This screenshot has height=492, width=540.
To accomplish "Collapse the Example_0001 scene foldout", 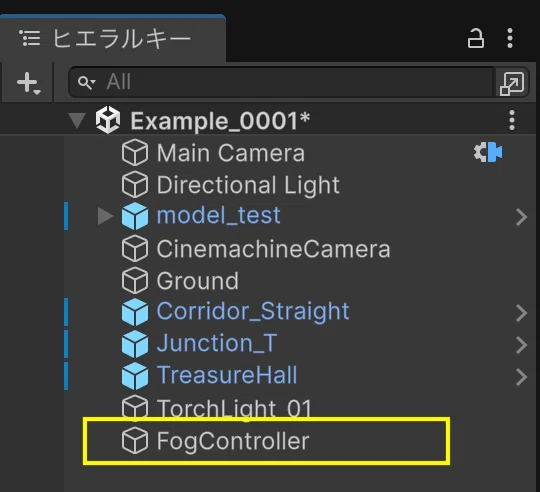I will [x=77, y=121].
